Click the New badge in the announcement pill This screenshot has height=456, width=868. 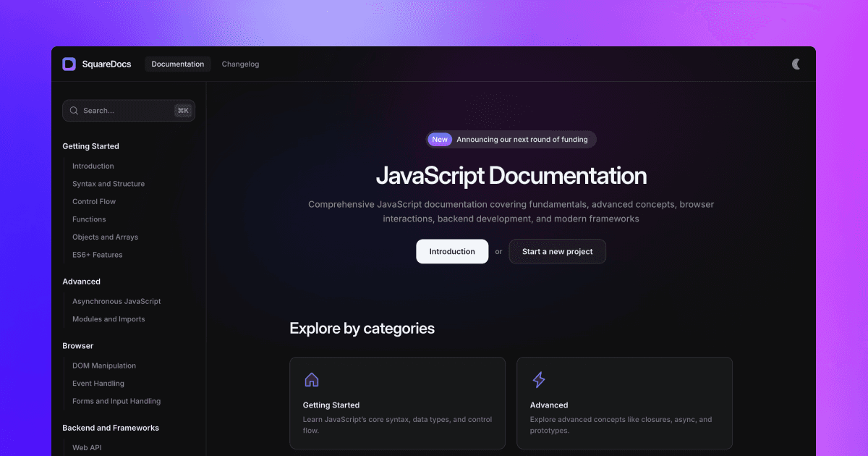click(x=439, y=139)
